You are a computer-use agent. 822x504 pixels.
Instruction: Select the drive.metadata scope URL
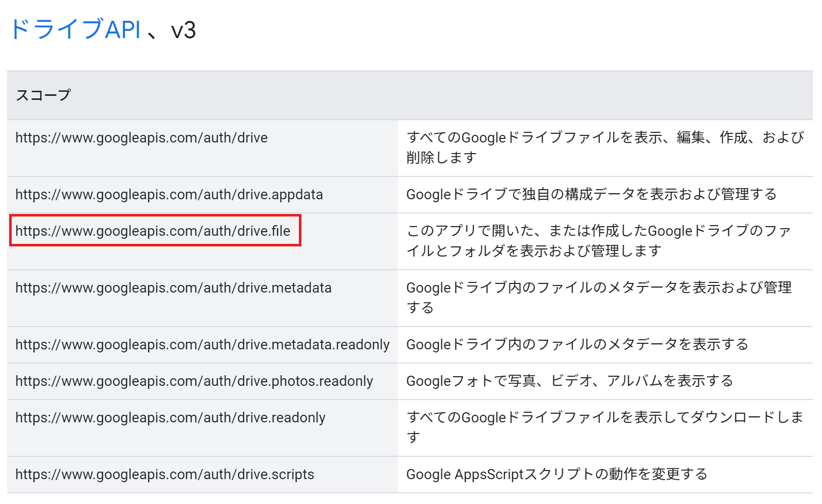173,288
